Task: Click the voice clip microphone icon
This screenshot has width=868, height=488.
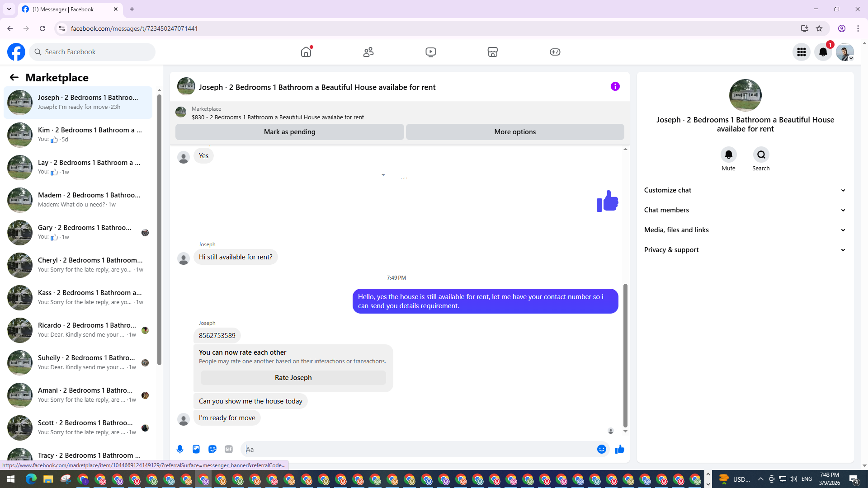Action: click(180, 449)
